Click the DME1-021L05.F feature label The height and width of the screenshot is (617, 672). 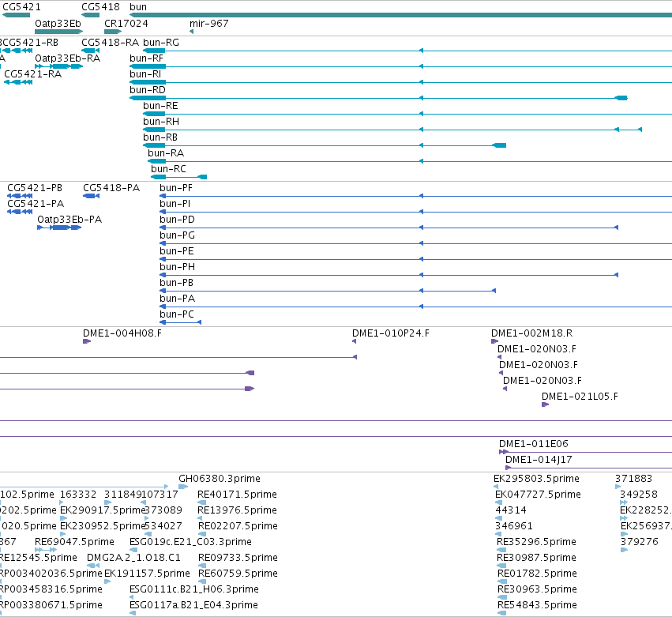(580, 397)
